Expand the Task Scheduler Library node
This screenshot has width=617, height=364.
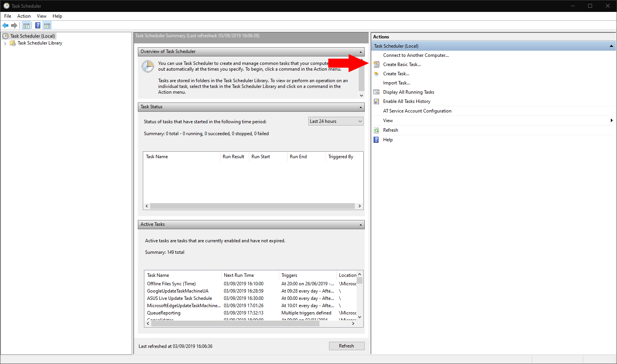tap(5, 43)
